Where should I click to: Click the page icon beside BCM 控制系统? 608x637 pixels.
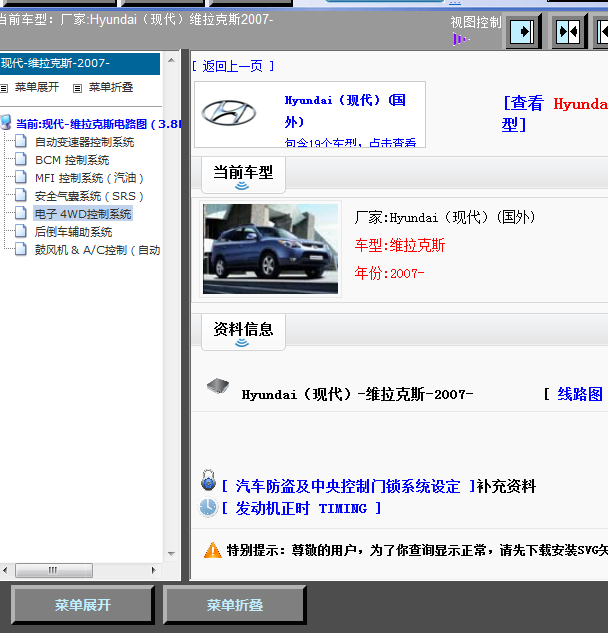coord(21,159)
